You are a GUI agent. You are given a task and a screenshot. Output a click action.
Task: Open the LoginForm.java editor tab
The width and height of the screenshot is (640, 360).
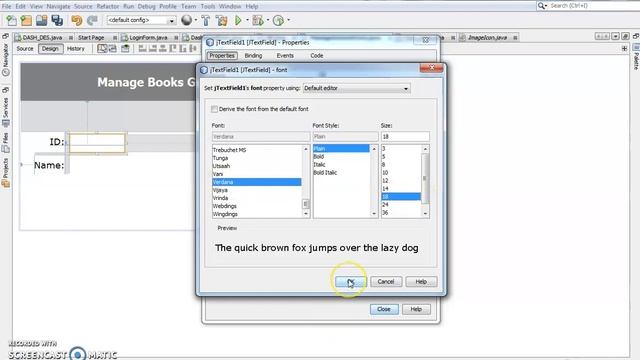(148, 38)
